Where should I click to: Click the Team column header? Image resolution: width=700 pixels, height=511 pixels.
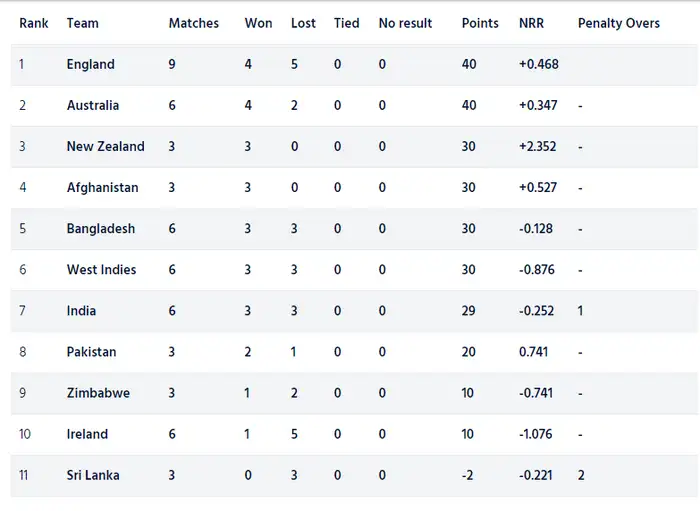tap(82, 23)
